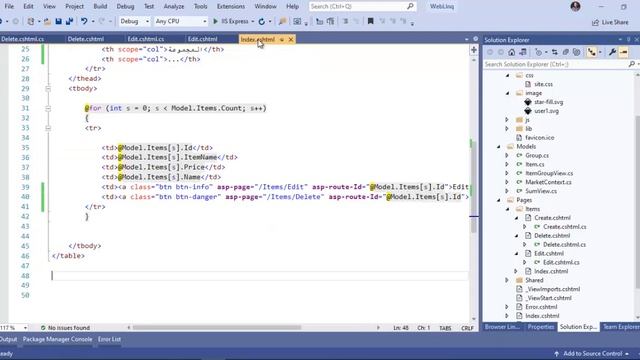
Task: Click the Save icon in toolbar
Action: click(58, 21)
